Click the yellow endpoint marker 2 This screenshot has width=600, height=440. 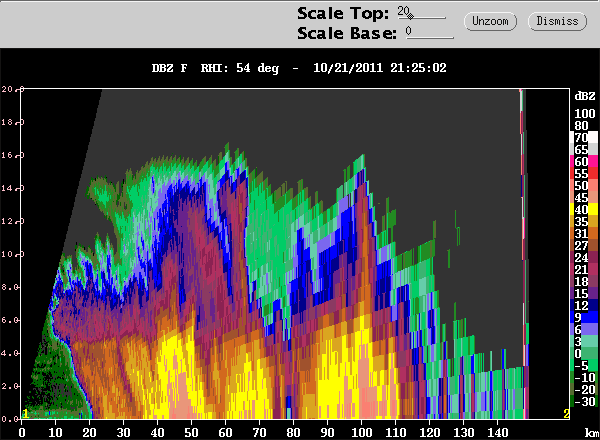pos(566,413)
